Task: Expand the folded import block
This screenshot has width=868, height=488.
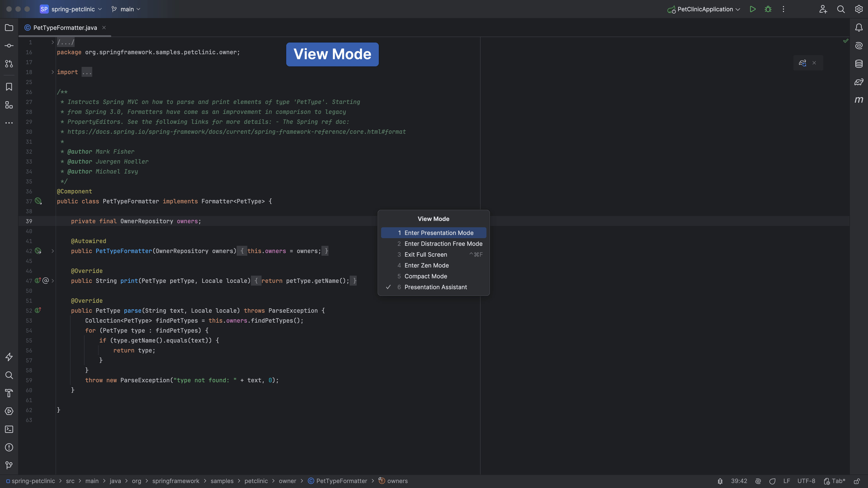Action: pyautogui.click(x=87, y=72)
